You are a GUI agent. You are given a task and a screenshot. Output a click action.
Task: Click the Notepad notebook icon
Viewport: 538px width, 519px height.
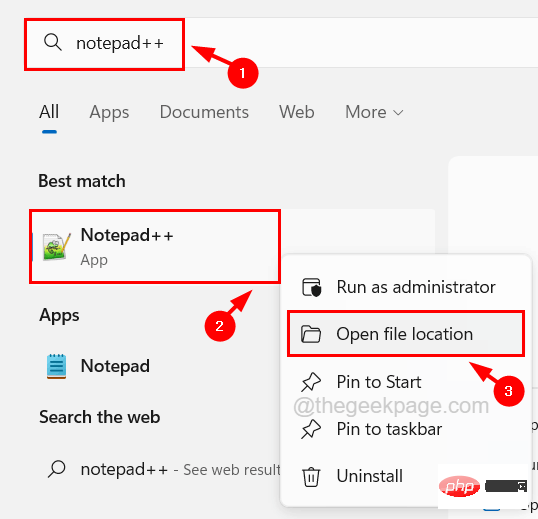[x=56, y=366]
